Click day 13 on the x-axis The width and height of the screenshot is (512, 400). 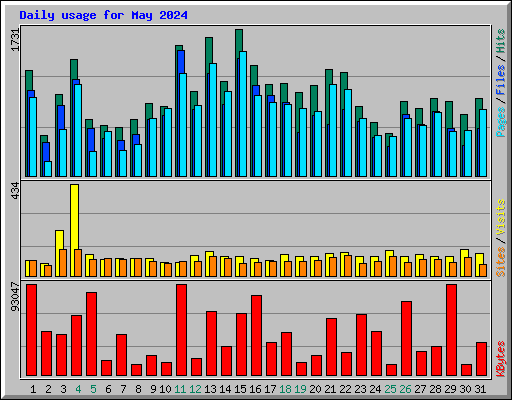(210, 389)
